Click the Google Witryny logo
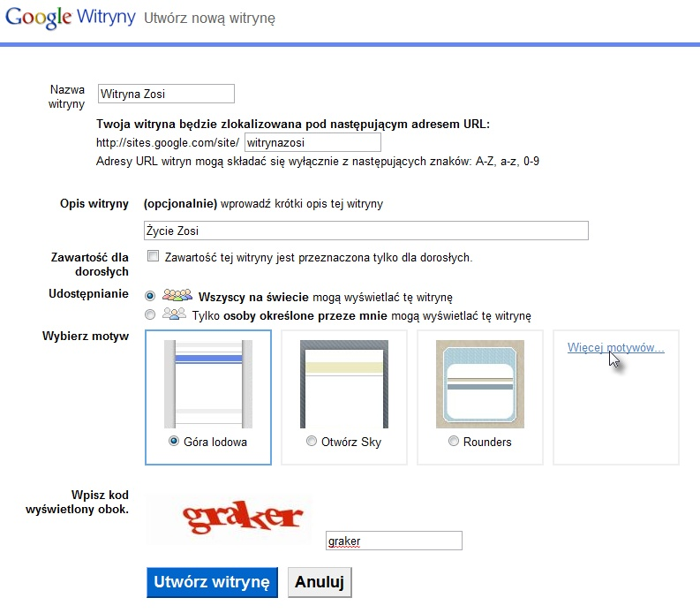 [x=70, y=18]
